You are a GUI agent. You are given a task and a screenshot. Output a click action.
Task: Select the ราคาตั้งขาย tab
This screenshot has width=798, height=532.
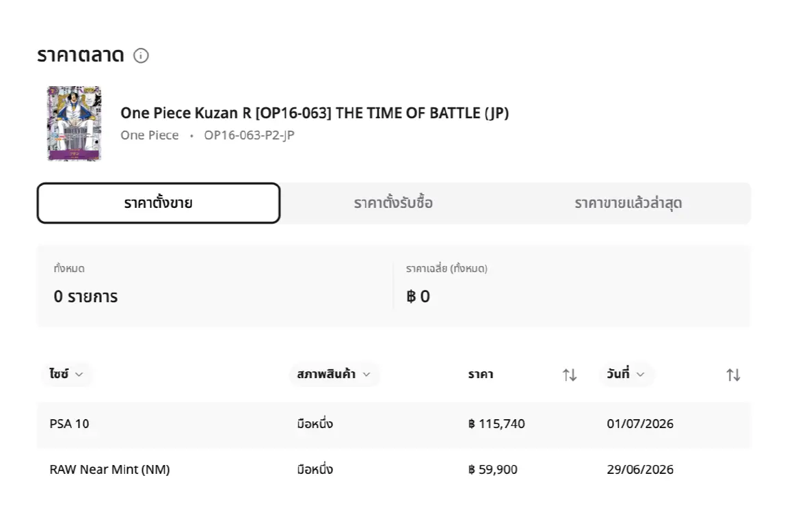tap(158, 203)
